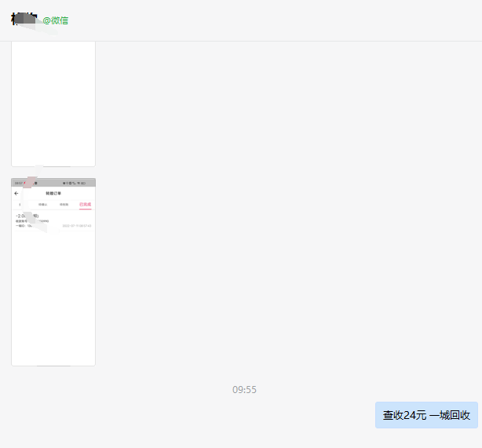Select the 查收24元 一城回收 message bubble

pos(426,415)
